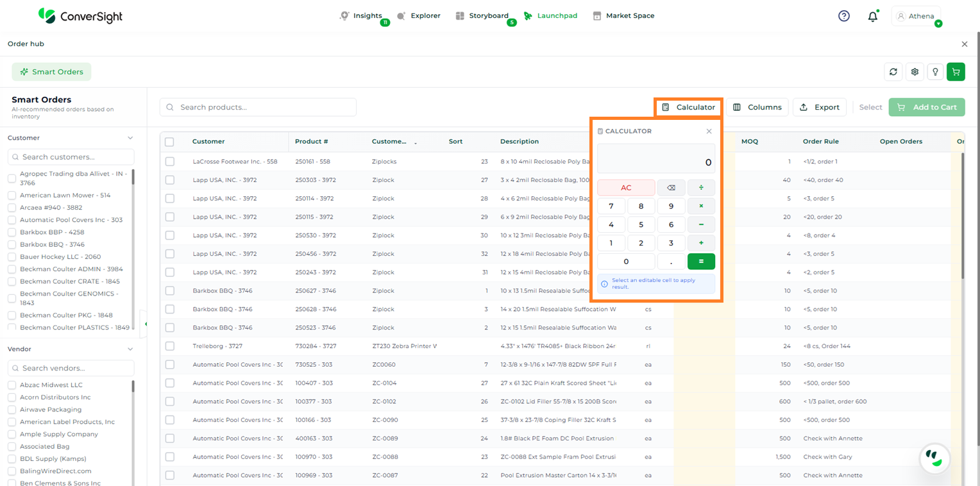Open the notifications bell

(x=872, y=17)
